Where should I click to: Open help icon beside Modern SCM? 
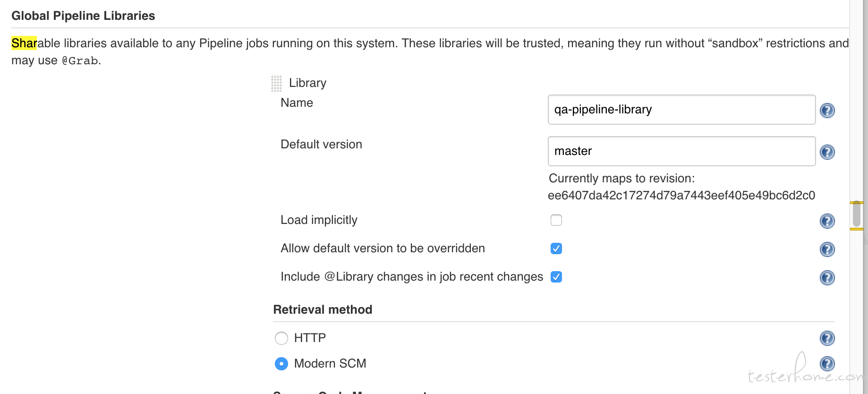coord(827,364)
